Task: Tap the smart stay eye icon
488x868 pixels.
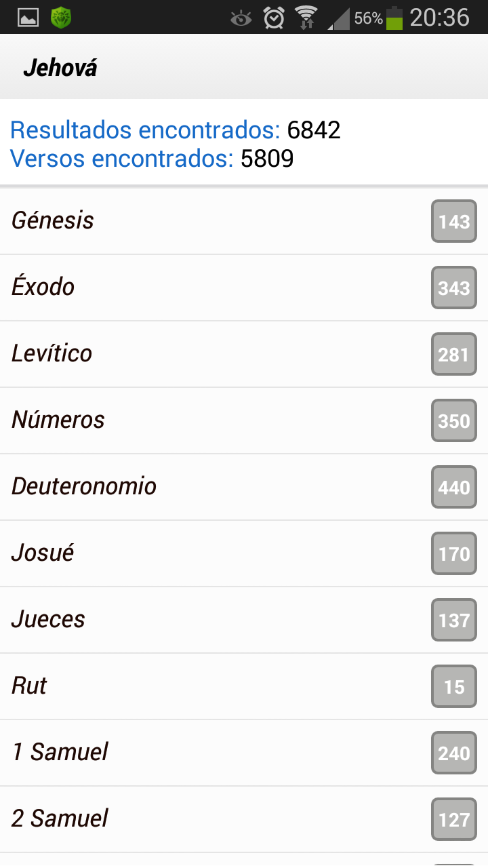Action: tap(241, 18)
